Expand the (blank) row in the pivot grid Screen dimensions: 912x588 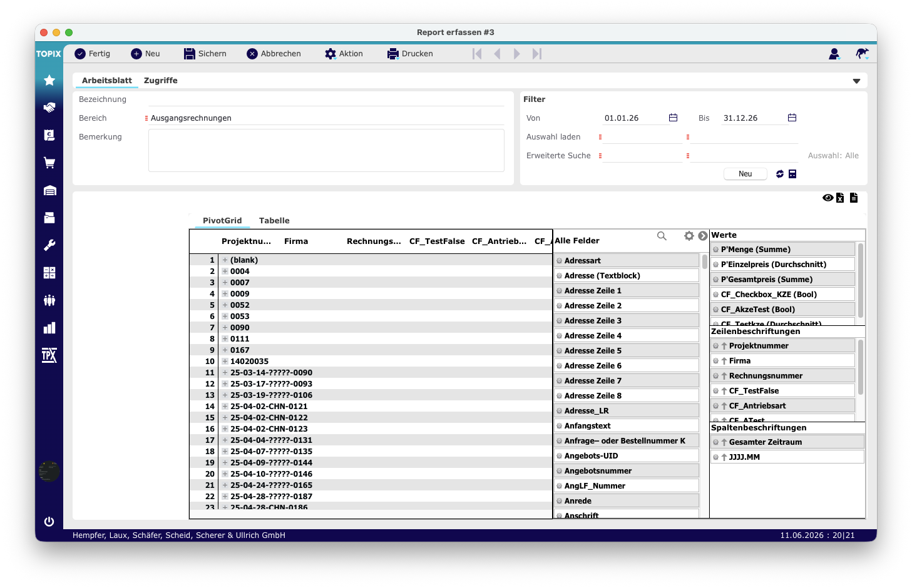pos(225,260)
